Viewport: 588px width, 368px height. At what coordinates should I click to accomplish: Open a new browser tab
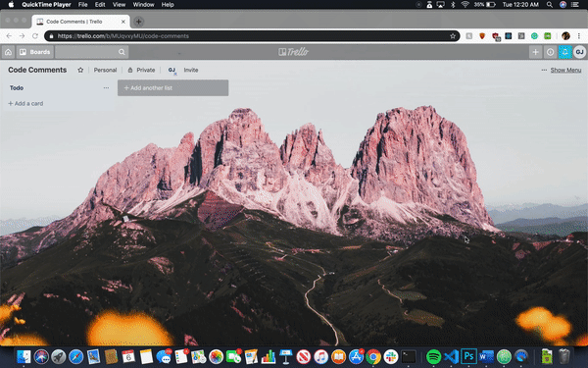[x=138, y=22]
